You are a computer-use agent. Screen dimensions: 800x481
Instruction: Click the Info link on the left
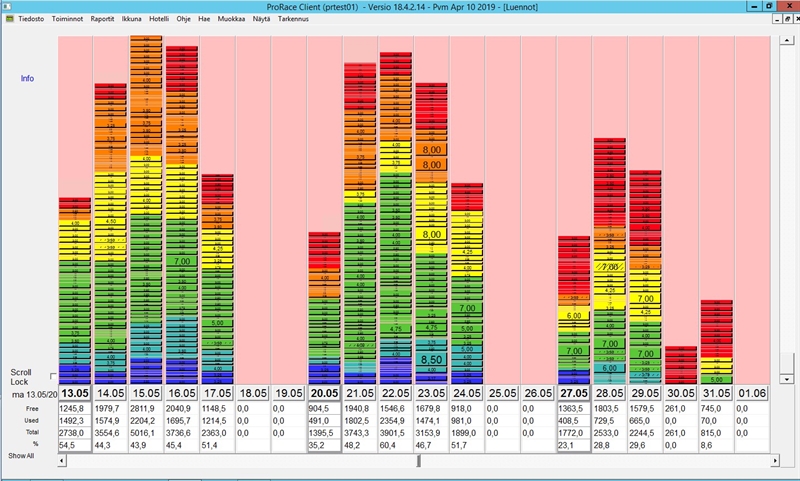point(27,78)
